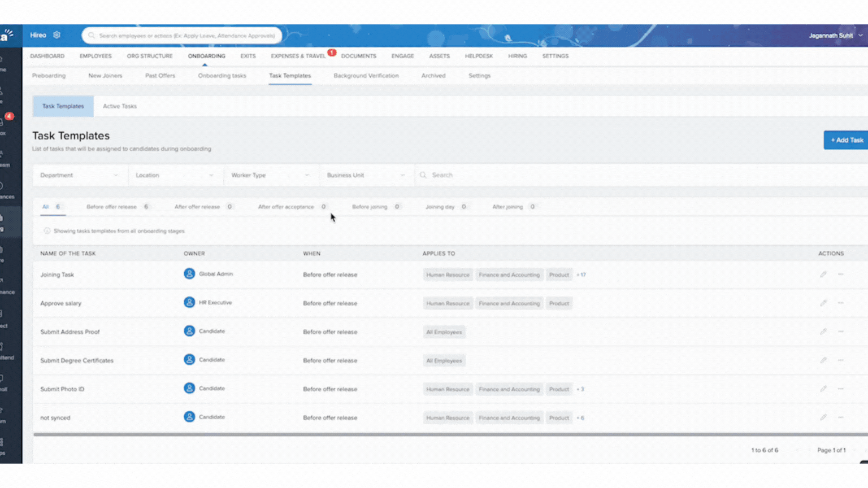This screenshot has height=488, width=868.
Task: Open more options for Submit Degree Certificates
Action: [x=841, y=360]
